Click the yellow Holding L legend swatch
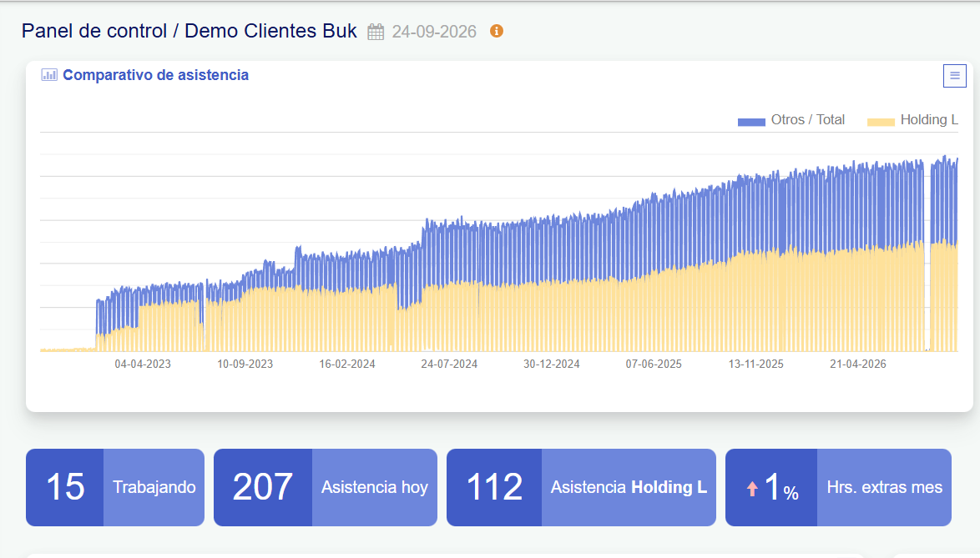 tap(881, 122)
